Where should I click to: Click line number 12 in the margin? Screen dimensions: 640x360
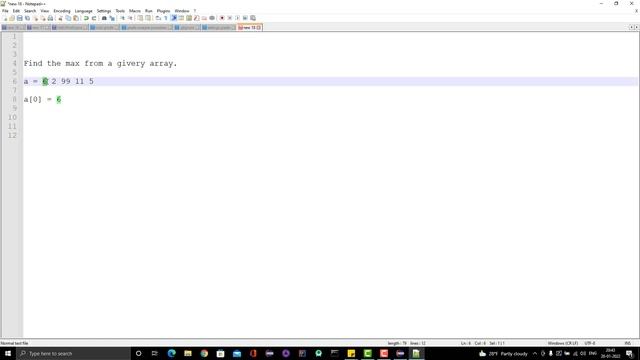click(12, 135)
